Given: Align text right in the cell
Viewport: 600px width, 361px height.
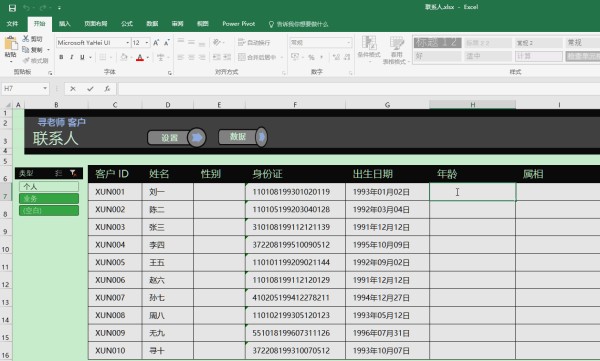Looking at the screenshot, I should point(202,57).
